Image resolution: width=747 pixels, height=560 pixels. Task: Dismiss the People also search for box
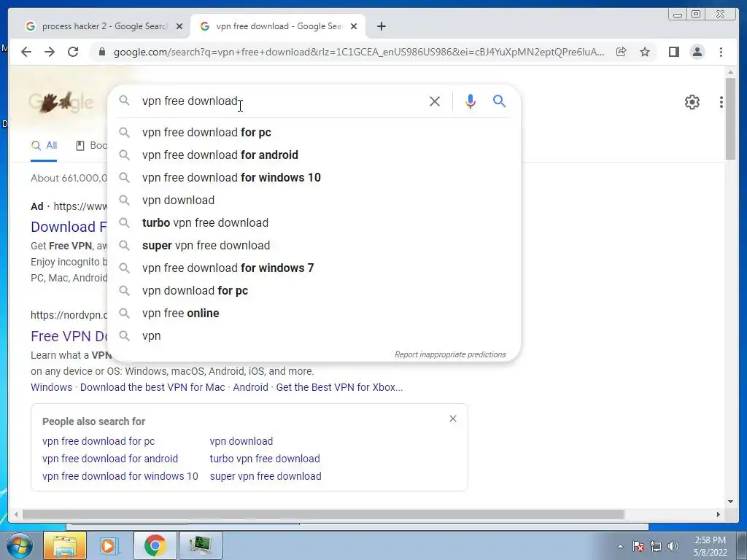click(452, 419)
